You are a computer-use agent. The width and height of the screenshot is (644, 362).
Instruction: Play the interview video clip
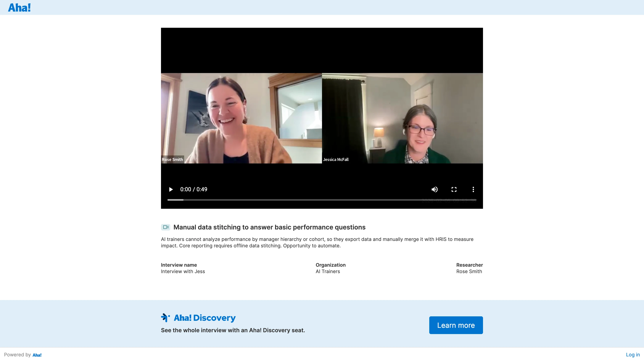[171, 189]
